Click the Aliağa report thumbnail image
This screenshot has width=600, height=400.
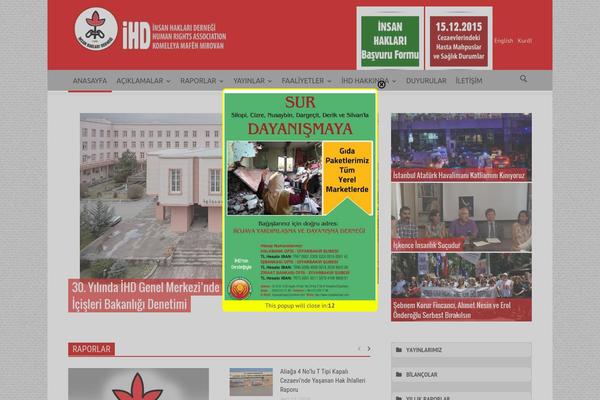251,382
